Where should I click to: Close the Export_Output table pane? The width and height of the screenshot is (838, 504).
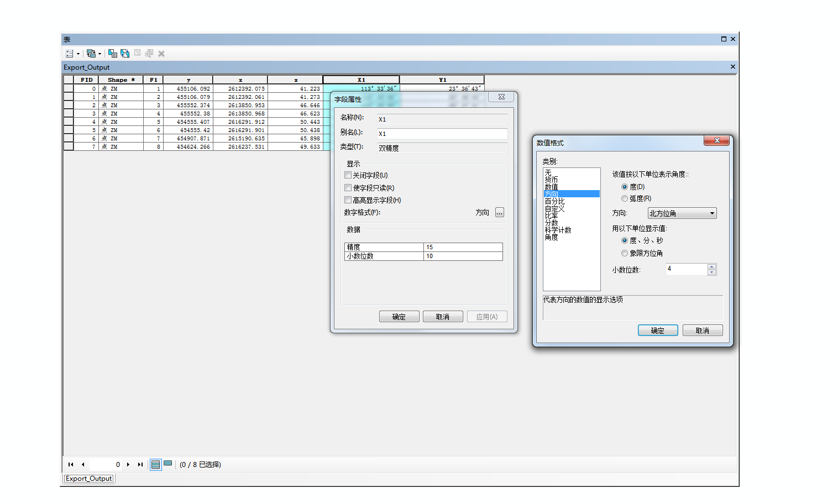(733, 67)
